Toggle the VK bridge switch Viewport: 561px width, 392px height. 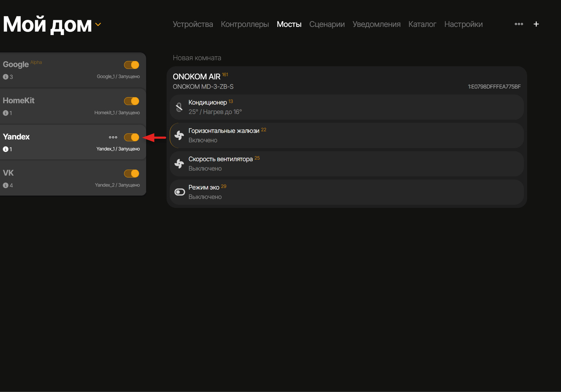pos(132,173)
